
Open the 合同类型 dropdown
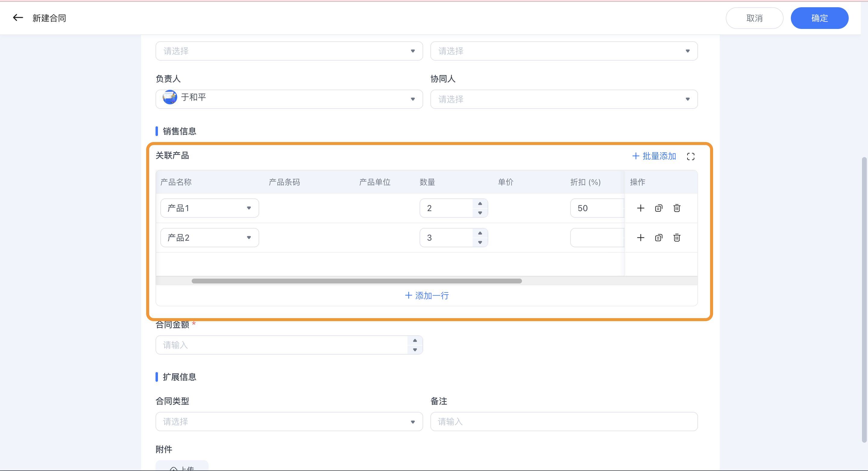289,422
